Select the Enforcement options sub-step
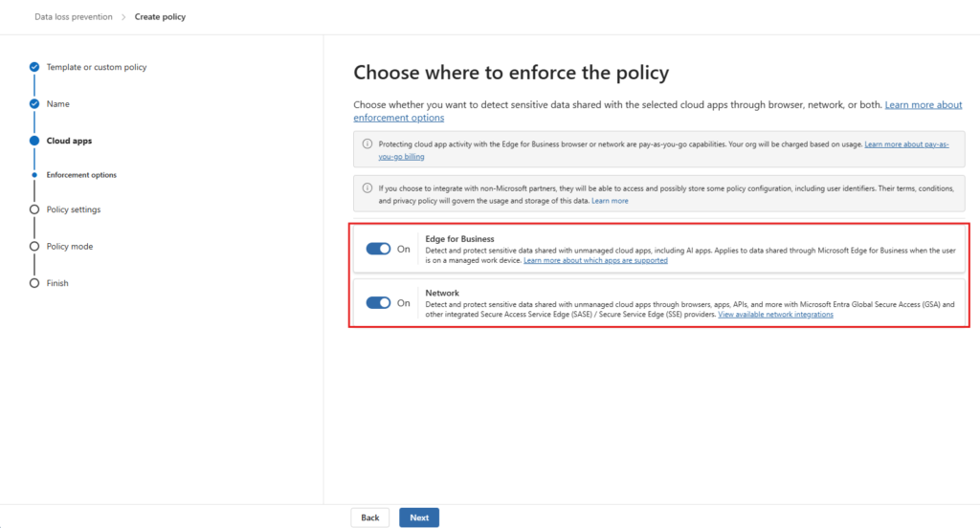Screen dimensions: 980x528 pyautogui.click(x=81, y=175)
